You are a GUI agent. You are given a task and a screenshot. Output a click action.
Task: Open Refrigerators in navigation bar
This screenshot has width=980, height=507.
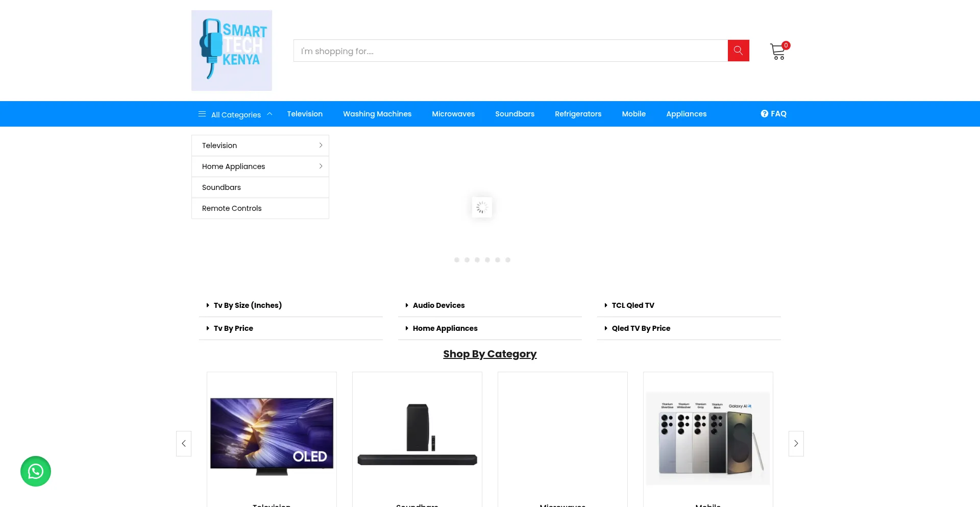(x=578, y=114)
